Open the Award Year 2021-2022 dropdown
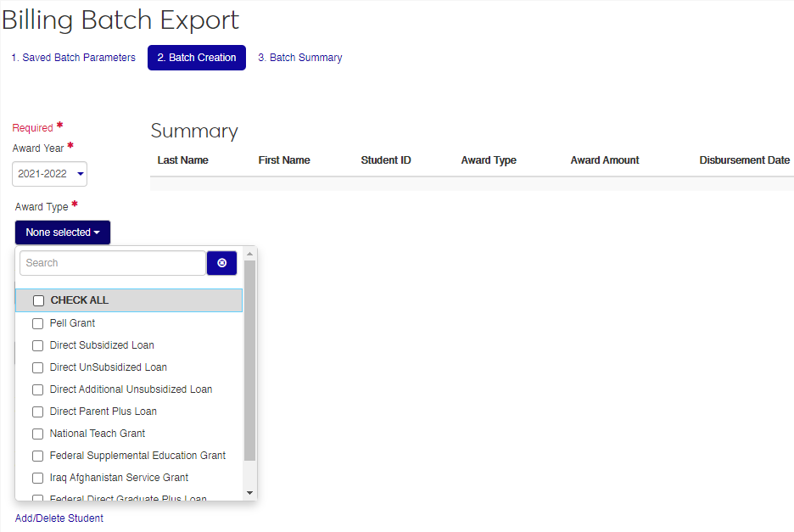The height and width of the screenshot is (532, 794). [51, 174]
